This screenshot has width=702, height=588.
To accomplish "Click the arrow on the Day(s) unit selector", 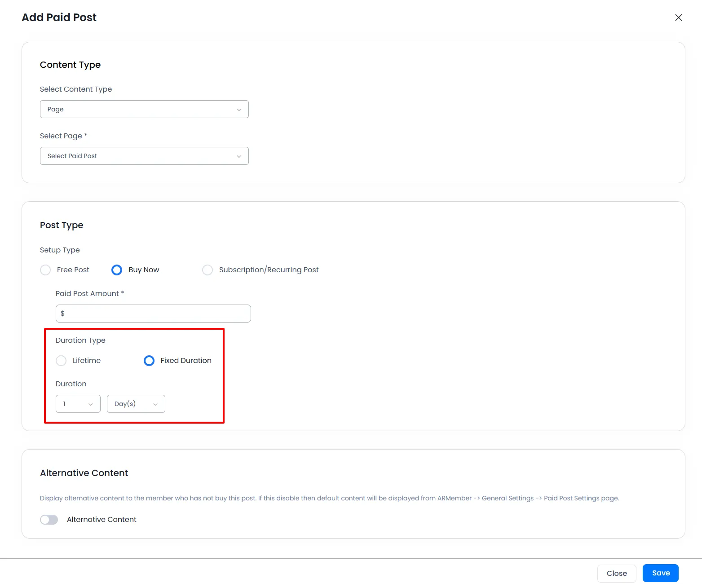I will click(155, 404).
